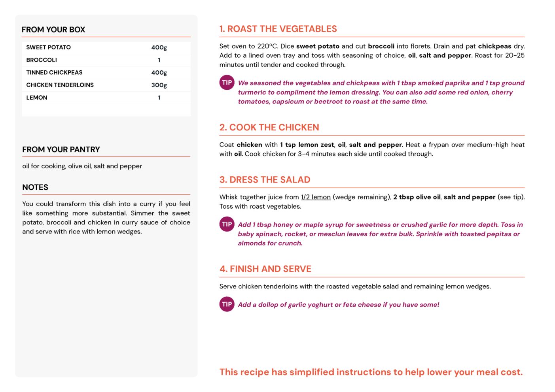
Task: Click the 1. Roast the Vegetables heading
Action: [x=278, y=29]
